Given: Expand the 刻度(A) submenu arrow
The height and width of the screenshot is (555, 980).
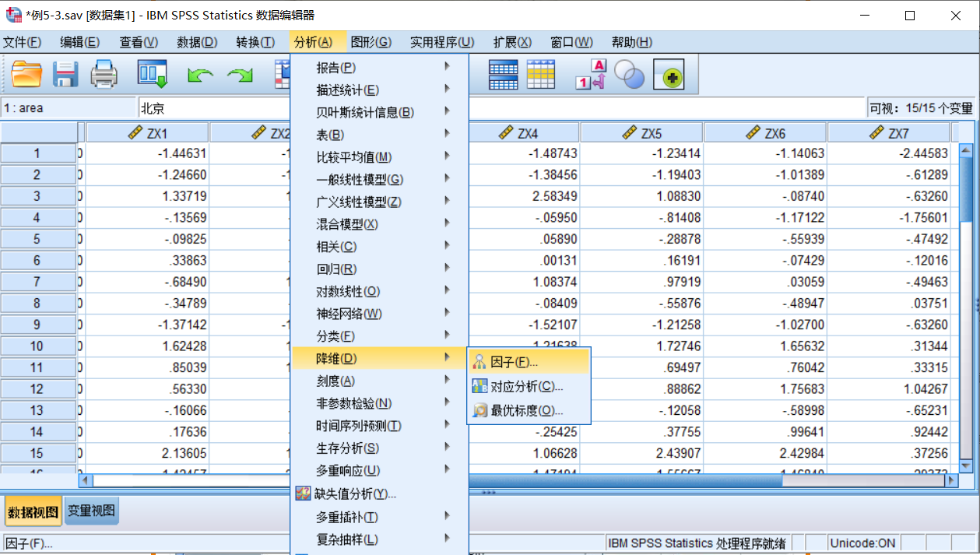Looking at the screenshot, I should pos(448,380).
